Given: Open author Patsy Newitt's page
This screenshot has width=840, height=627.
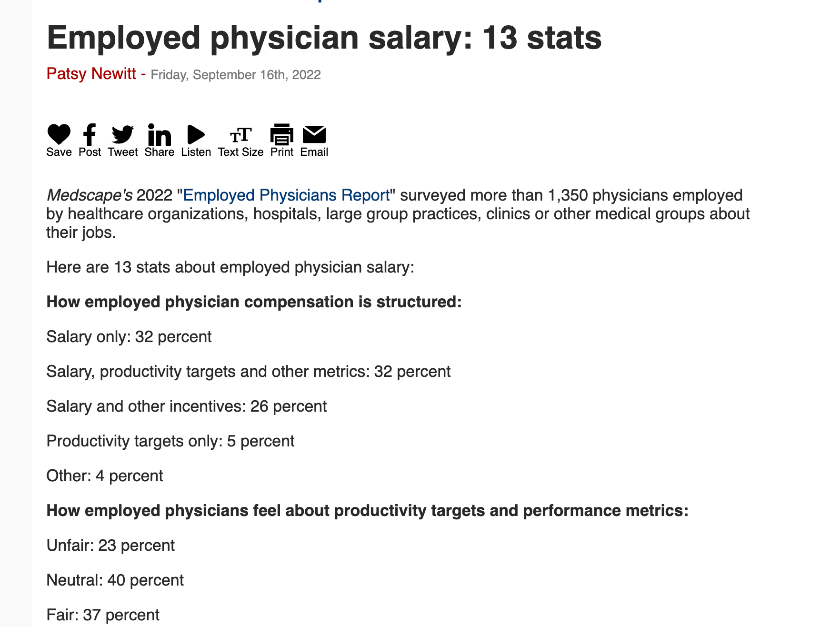Looking at the screenshot, I should (91, 74).
